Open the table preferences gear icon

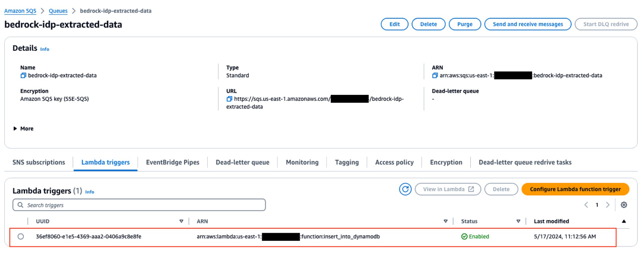(624, 205)
